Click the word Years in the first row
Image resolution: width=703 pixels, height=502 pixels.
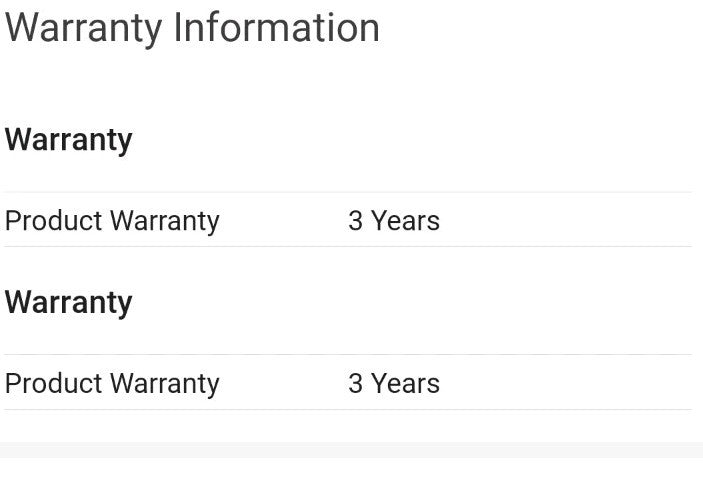tap(405, 221)
